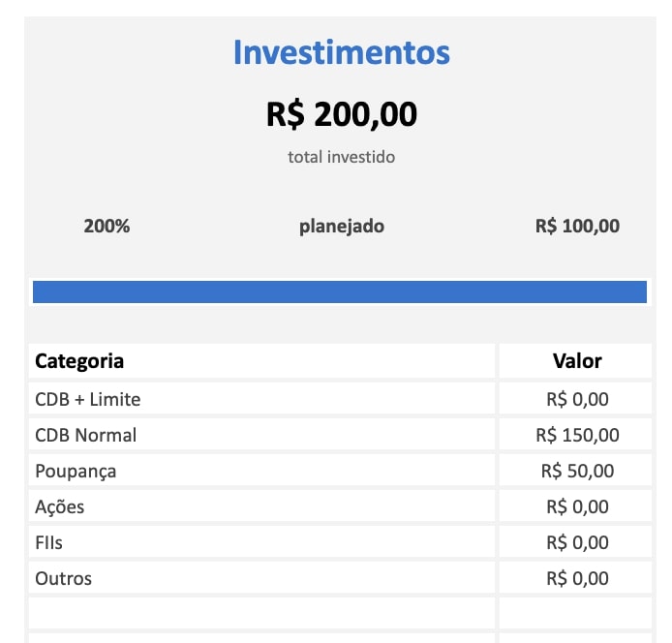Screen dimensions: 672x643
Task: Click the R$ 150,00 value cell
Action: point(575,435)
